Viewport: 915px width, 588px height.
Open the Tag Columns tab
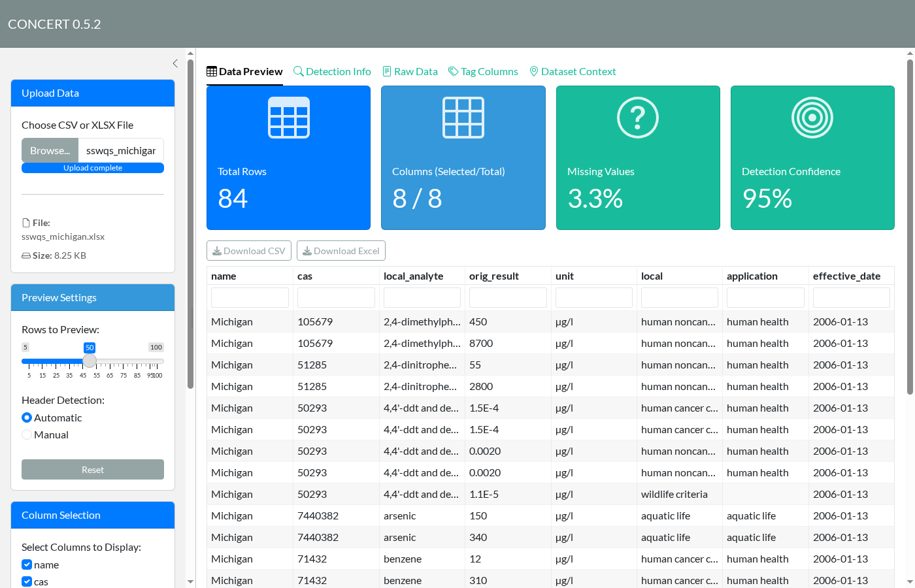pos(483,71)
